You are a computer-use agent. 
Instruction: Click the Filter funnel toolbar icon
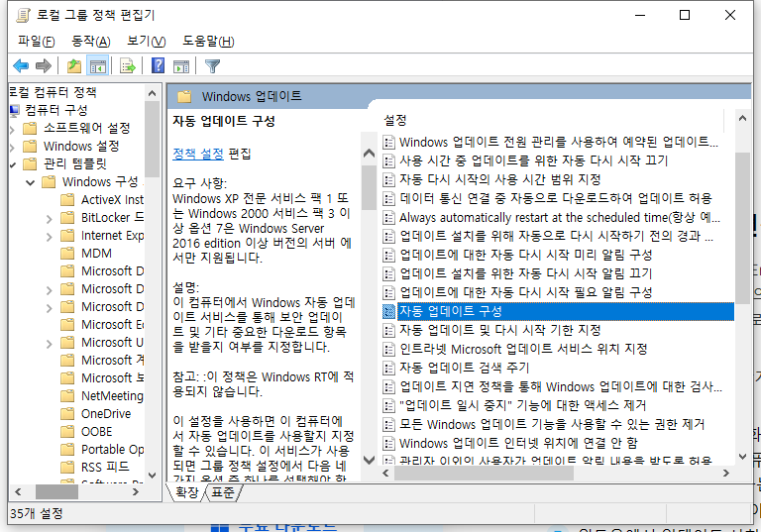(x=213, y=66)
